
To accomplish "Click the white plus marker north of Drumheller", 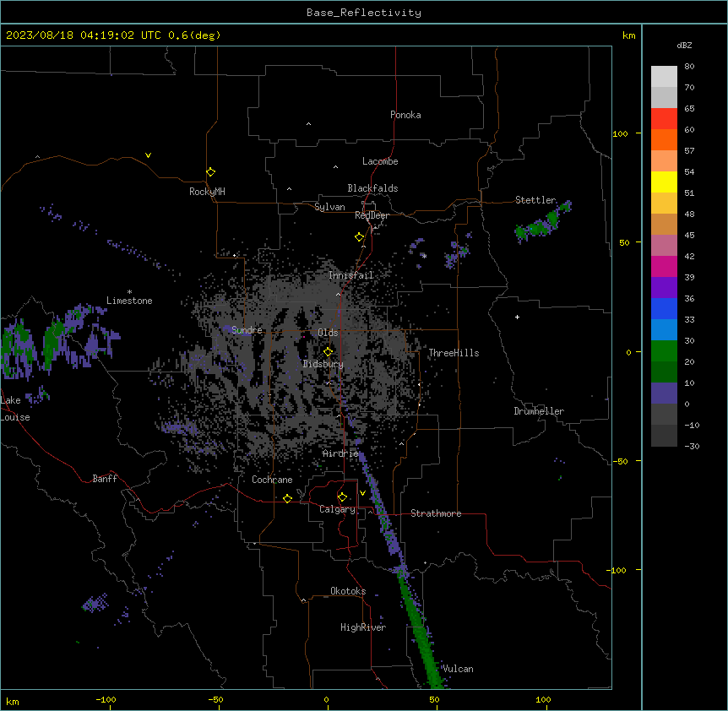I will tap(517, 317).
